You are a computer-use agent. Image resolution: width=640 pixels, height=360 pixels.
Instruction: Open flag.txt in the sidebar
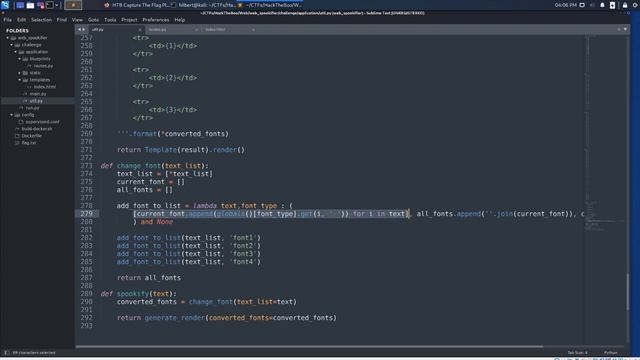tap(29, 143)
